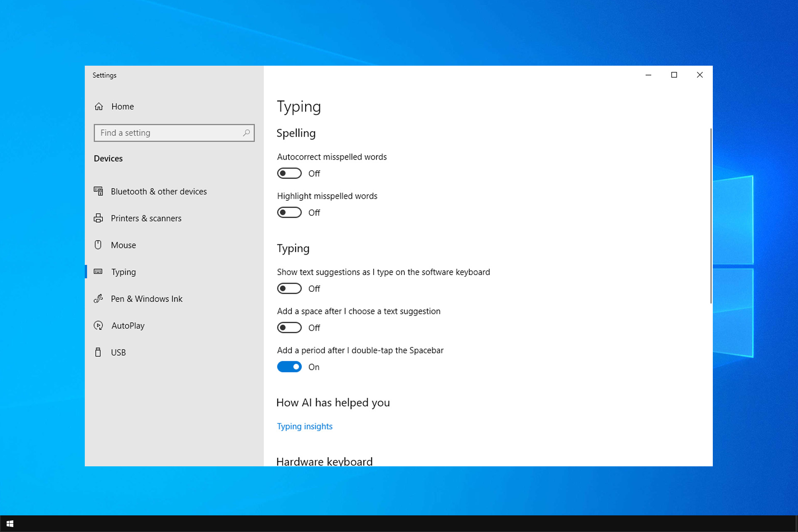Image resolution: width=798 pixels, height=532 pixels.
Task: Click the Printers & scanners printer icon
Action: [99, 218]
